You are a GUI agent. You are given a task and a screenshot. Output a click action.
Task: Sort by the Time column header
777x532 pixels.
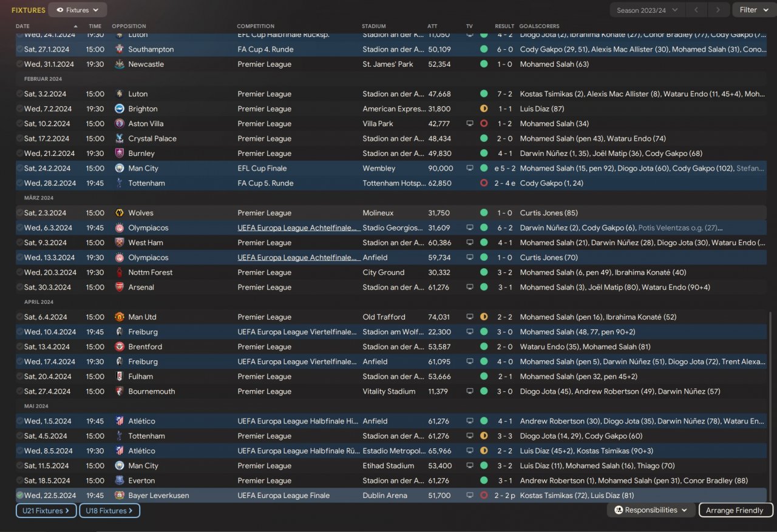pyautogui.click(x=95, y=27)
